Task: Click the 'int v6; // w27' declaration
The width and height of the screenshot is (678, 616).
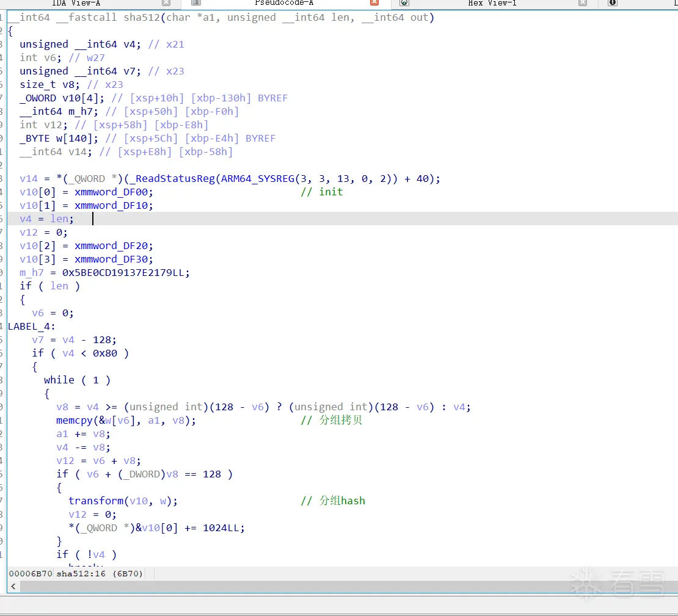Action: (x=62, y=57)
